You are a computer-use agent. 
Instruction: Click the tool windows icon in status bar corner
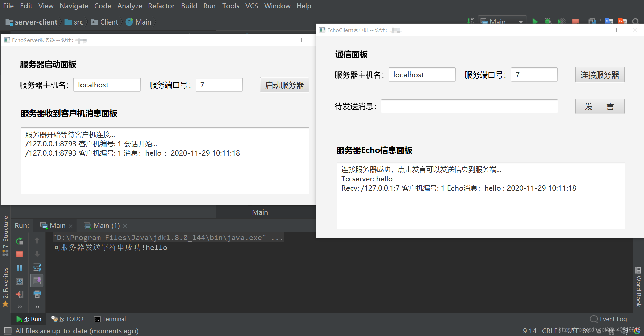click(x=8, y=331)
